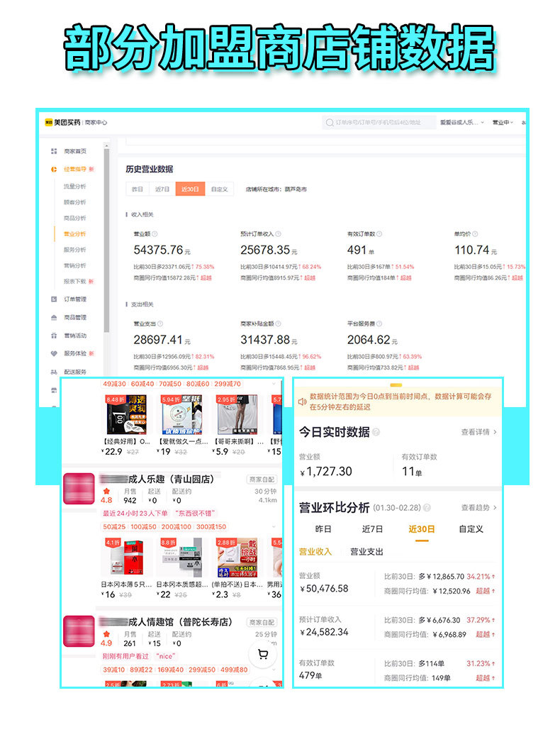Viewport: 560px width, 732px height.
Task: Open the floating shopping cart button
Action: [x=263, y=654]
